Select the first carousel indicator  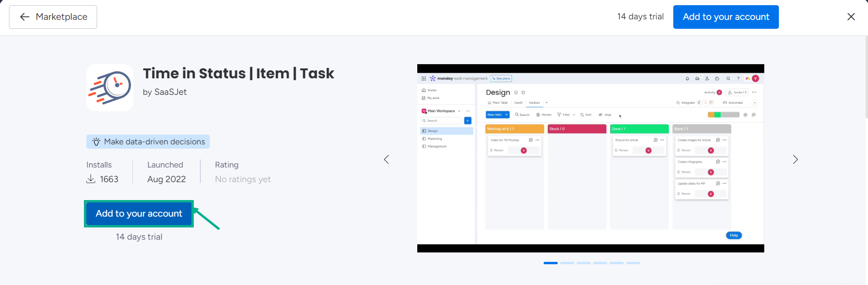tap(551, 263)
